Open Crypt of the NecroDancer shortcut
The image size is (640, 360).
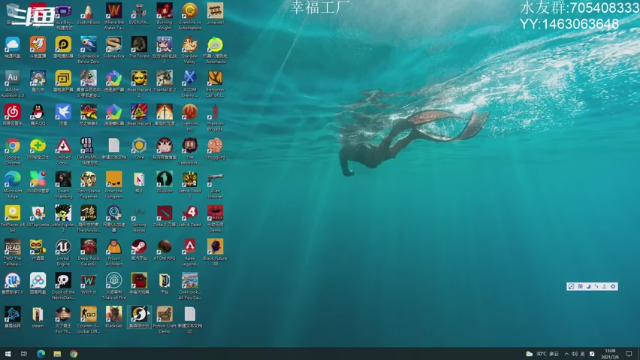63,286
